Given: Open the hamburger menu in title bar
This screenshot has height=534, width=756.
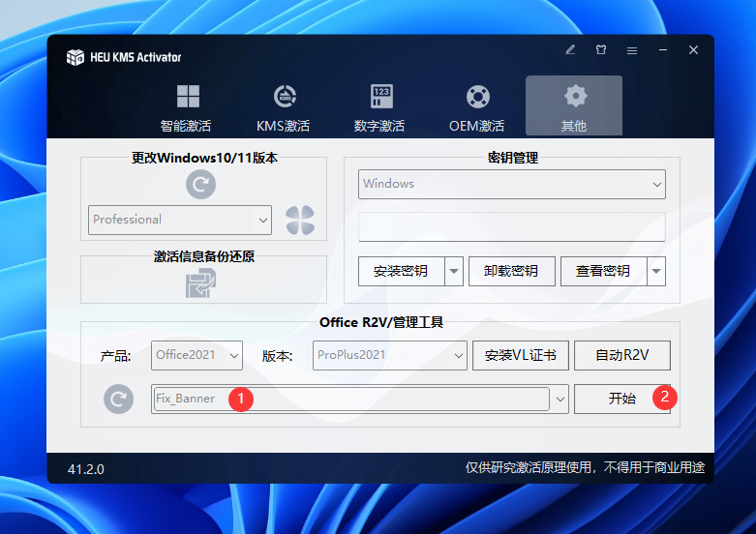Looking at the screenshot, I should pos(631,50).
